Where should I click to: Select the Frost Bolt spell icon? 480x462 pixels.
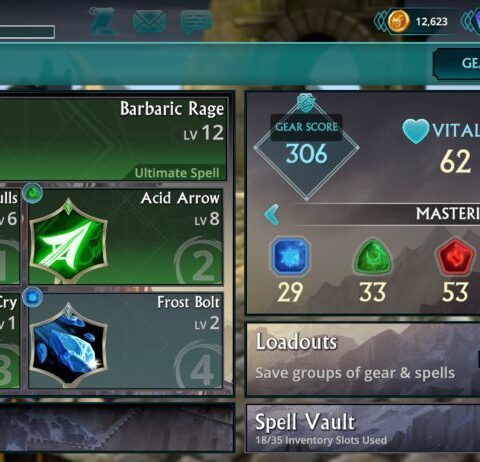click(x=68, y=345)
